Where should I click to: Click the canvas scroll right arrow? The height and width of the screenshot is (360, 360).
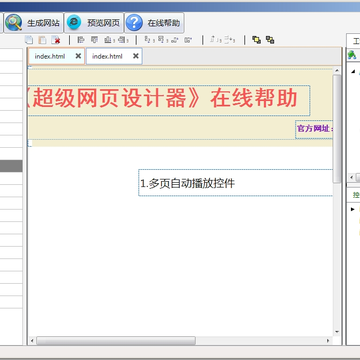click(328, 341)
